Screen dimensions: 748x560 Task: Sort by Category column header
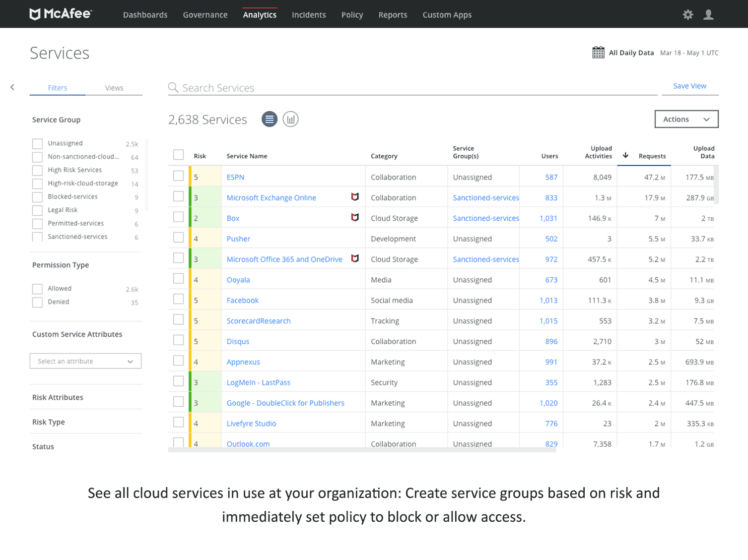click(x=384, y=156)
